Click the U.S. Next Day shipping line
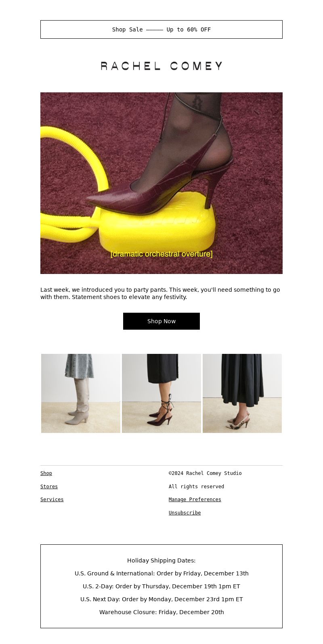The width and height of the screenshot is (323, 644). [x=161, y=599]
